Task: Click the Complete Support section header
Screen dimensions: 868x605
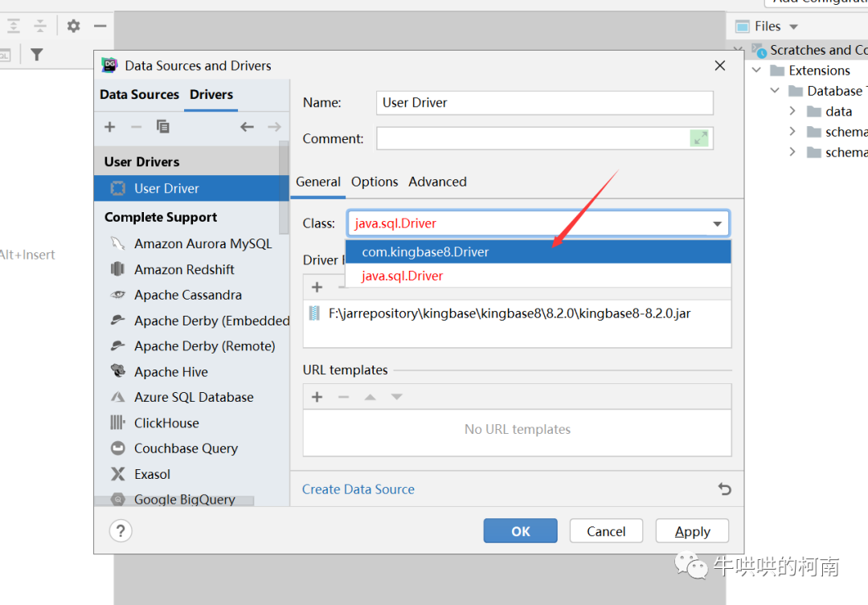Action: [x=161, y=217]
